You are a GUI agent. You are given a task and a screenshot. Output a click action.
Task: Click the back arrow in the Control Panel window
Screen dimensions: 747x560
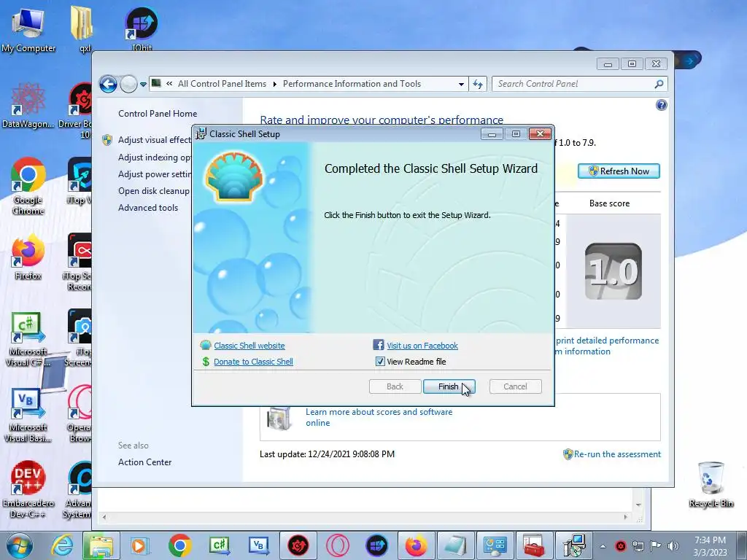(x=108, y=85)
